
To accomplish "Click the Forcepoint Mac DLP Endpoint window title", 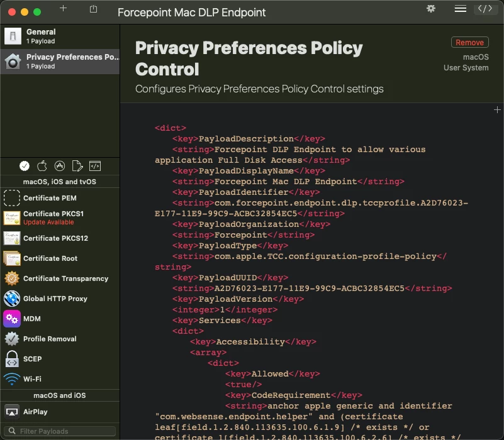I will click(191, 13).
